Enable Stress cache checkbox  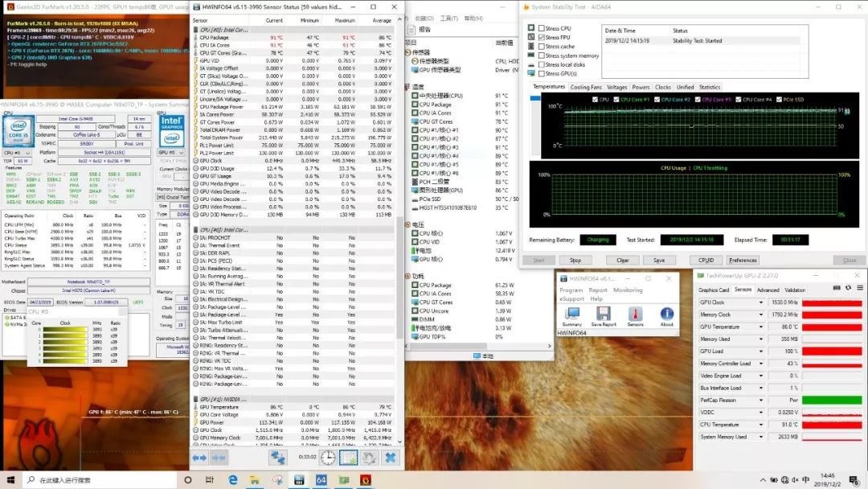tap(542, 47)
